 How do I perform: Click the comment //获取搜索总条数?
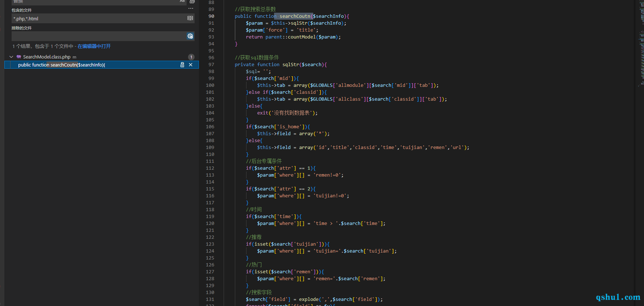coord(255,9)
